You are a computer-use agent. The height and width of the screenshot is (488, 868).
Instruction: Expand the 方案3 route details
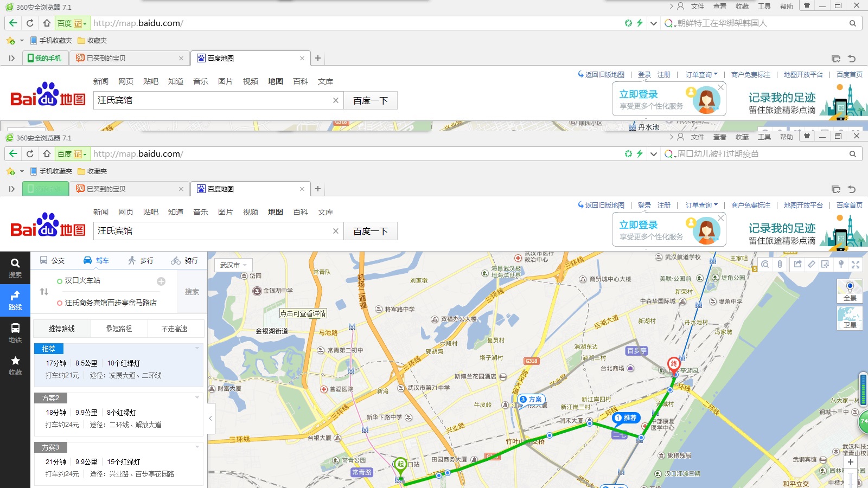click(x=197, y=447)
